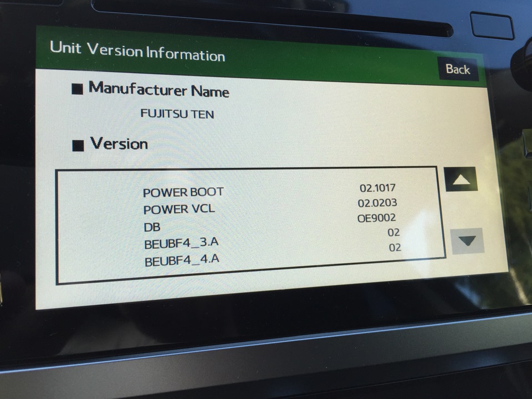This screenshot has width=532, height=399.
Task: Tap the Manufacturer Name heading
Action: coord(159,90)
